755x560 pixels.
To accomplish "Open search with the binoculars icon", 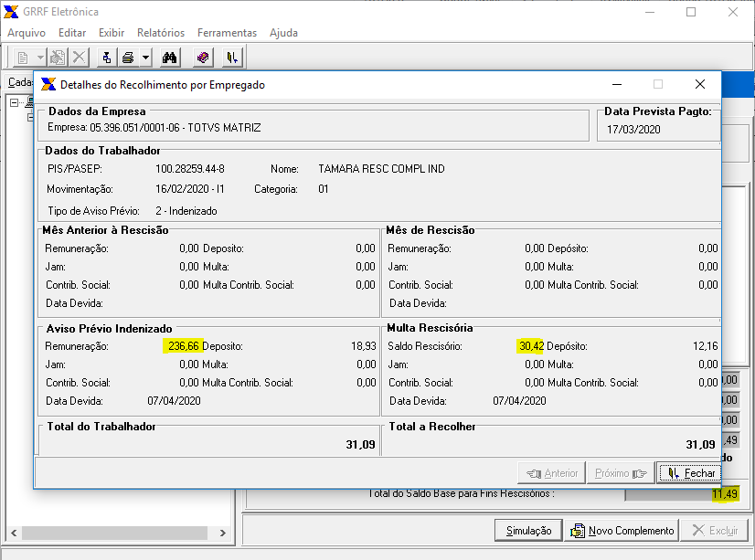I will click(169, 58).
